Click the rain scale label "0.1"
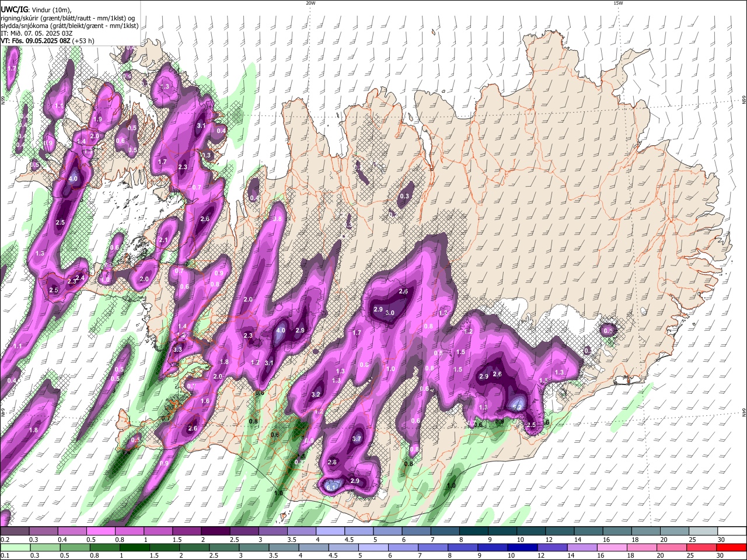 [x=4, y=555]
